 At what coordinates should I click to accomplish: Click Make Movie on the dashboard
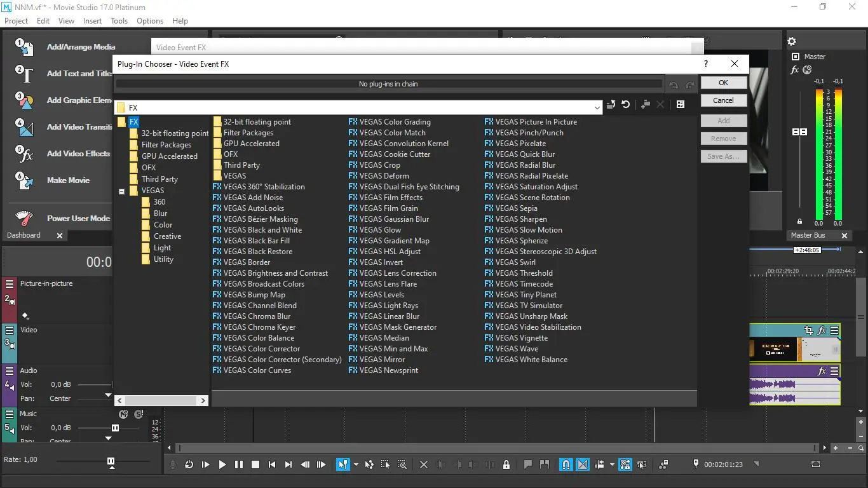coord(68,180)
